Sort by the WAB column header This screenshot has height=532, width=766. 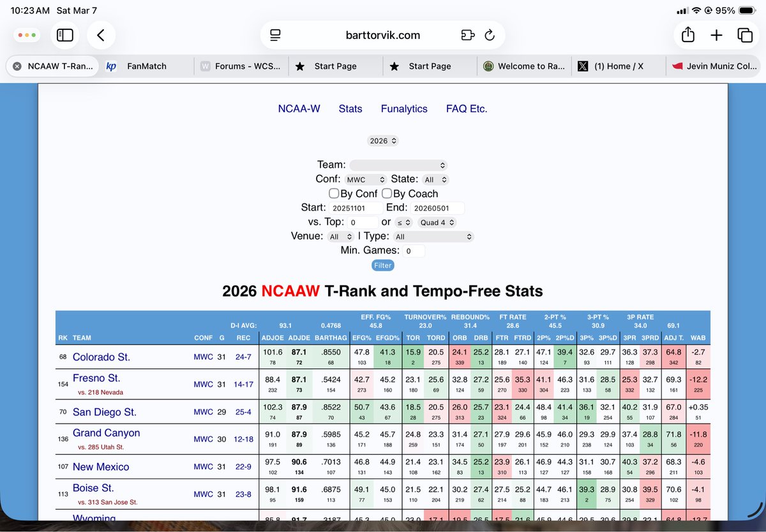click(698, 338)
